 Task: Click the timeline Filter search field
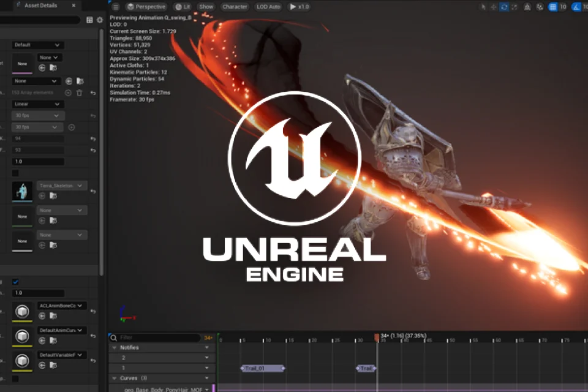154,337
